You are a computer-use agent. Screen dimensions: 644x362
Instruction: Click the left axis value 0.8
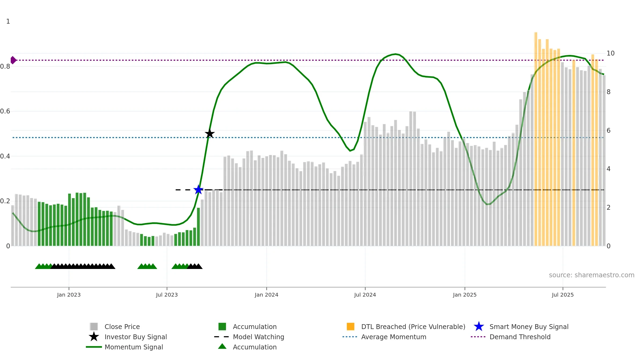point(5,67)
